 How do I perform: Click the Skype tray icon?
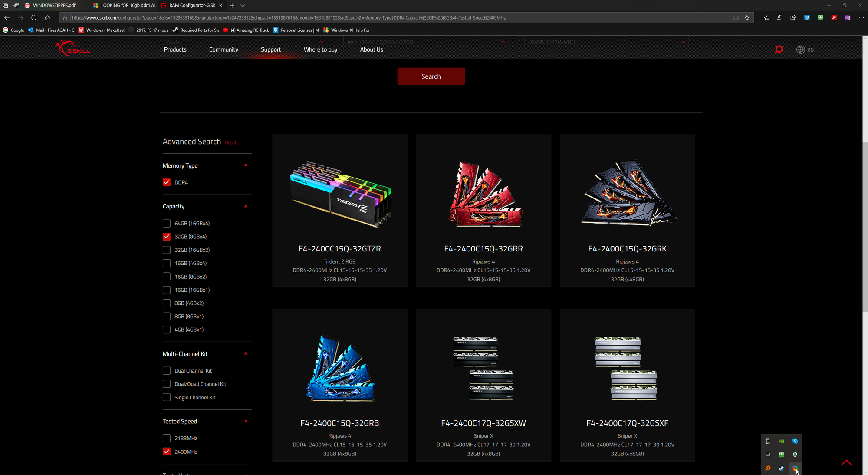[795, 441]
